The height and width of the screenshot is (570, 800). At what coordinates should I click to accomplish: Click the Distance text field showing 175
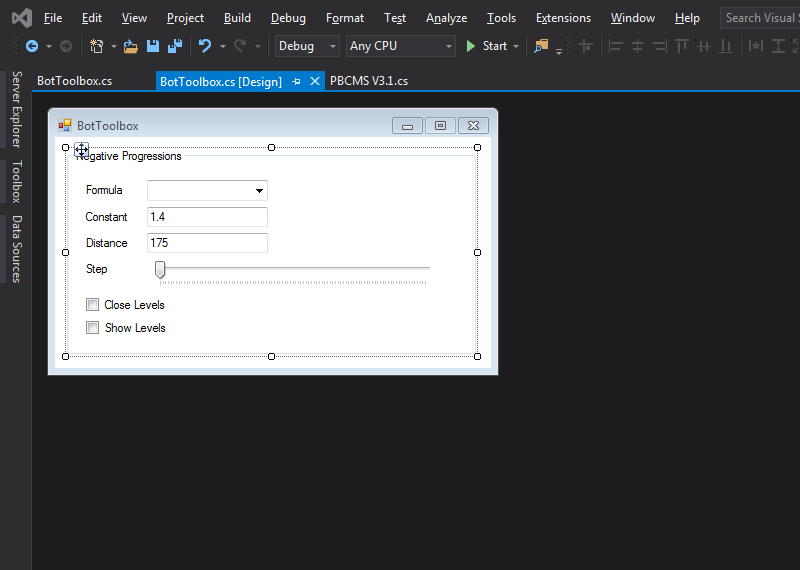coord(207,243)
